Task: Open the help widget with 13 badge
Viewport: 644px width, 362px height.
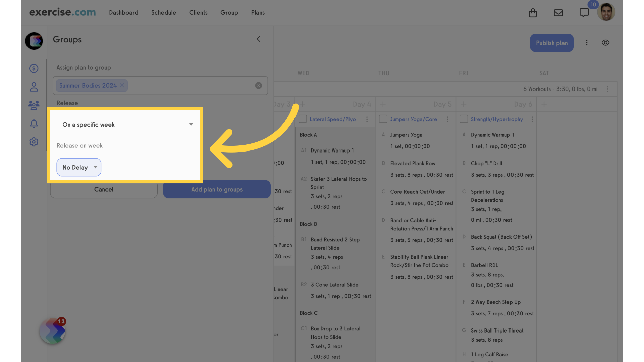Action: point(53,331)
